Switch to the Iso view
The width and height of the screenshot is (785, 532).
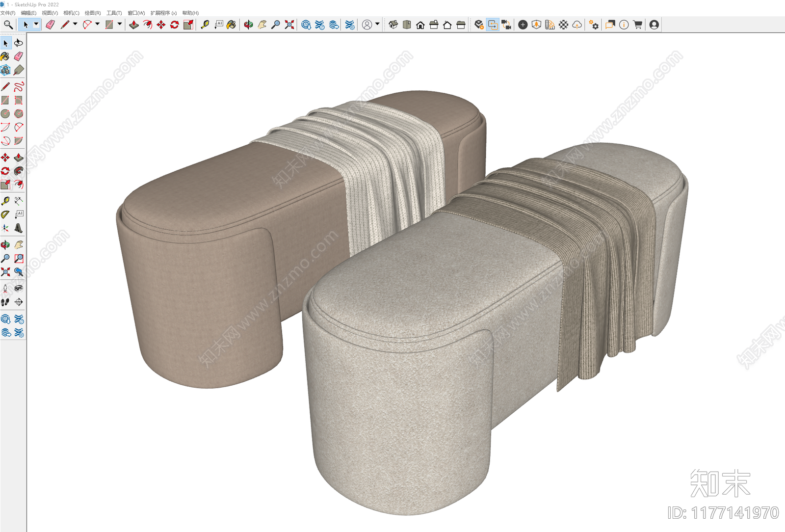pyautogui.click(x=393, y=25)
